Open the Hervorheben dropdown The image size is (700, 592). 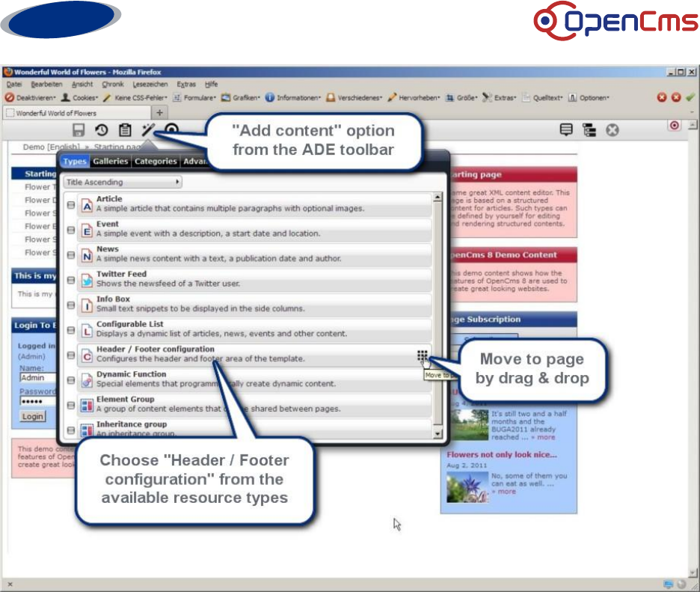(x=414, y=97)
